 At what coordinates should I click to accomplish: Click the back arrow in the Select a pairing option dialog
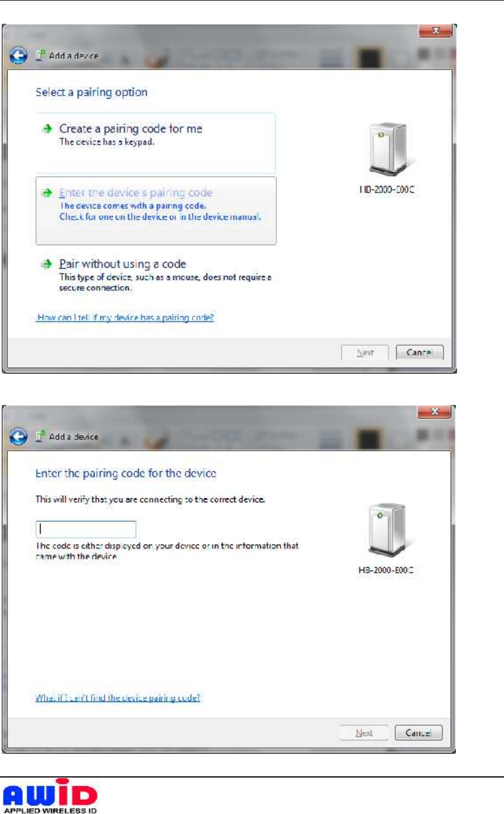tap(19, 56)
